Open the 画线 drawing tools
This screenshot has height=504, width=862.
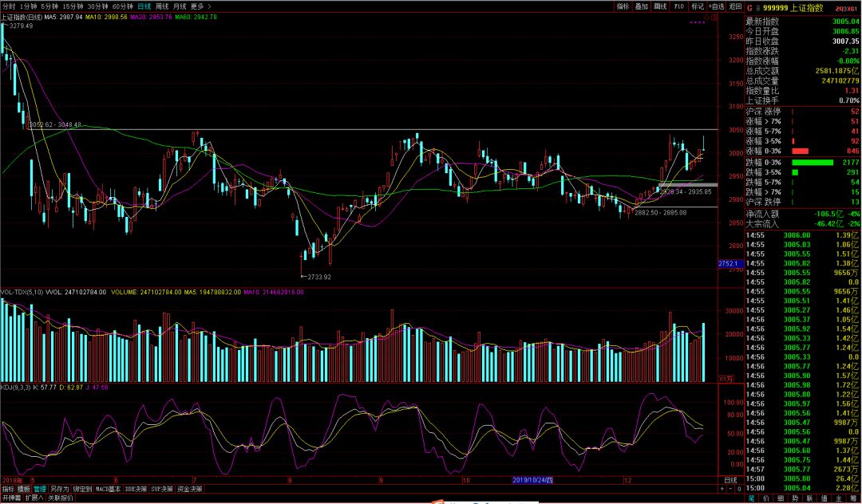(660, 6)
